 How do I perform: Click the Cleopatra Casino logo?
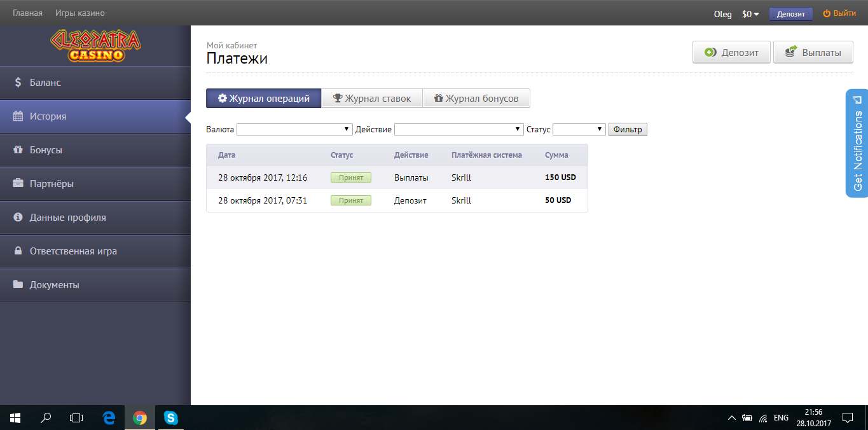point(95,46)
